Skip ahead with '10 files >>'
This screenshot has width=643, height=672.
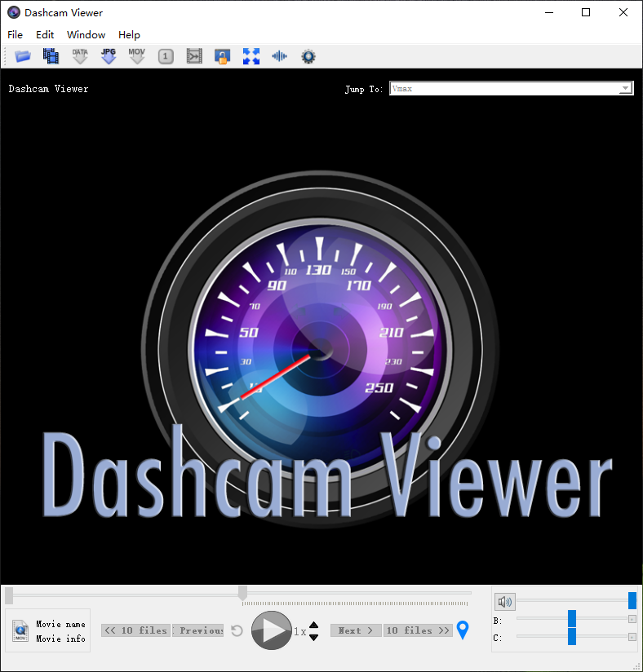[418, 630]
